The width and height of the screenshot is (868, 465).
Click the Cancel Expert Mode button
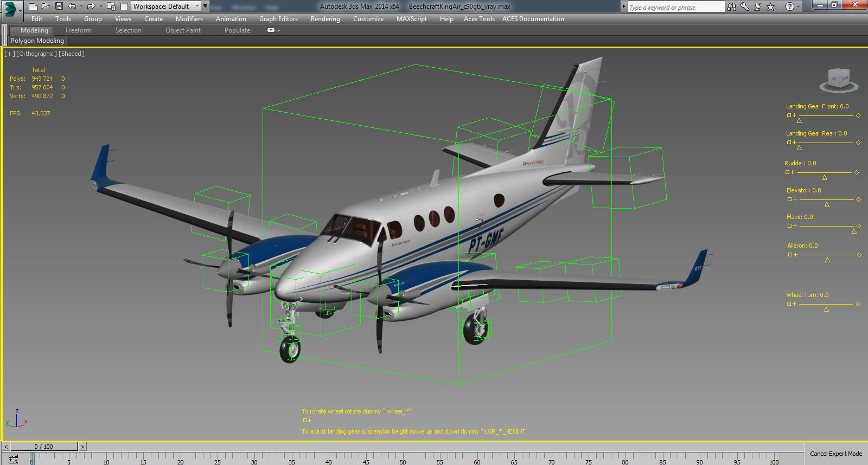(x=836, y=454)
